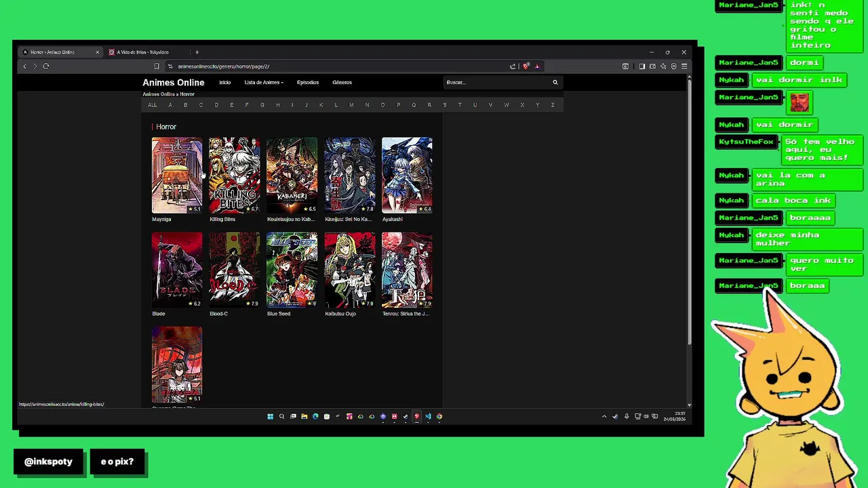Screen dimensions: 868x488
Task: Click the page's vertical scrollbar
Action: [689, 213]
